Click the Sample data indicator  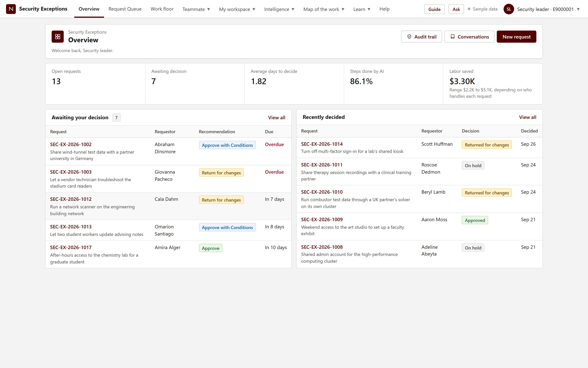tap(482, 9)
